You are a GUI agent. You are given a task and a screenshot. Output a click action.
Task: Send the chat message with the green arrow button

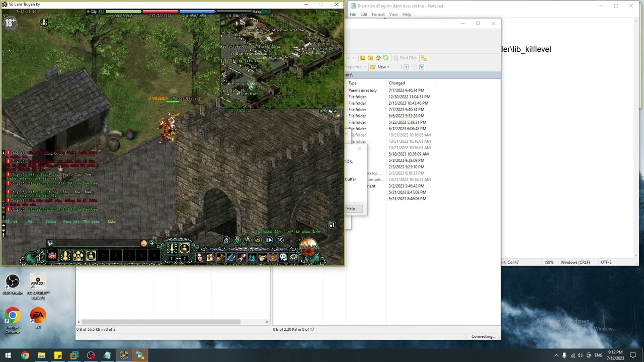[x=151, y=243]
